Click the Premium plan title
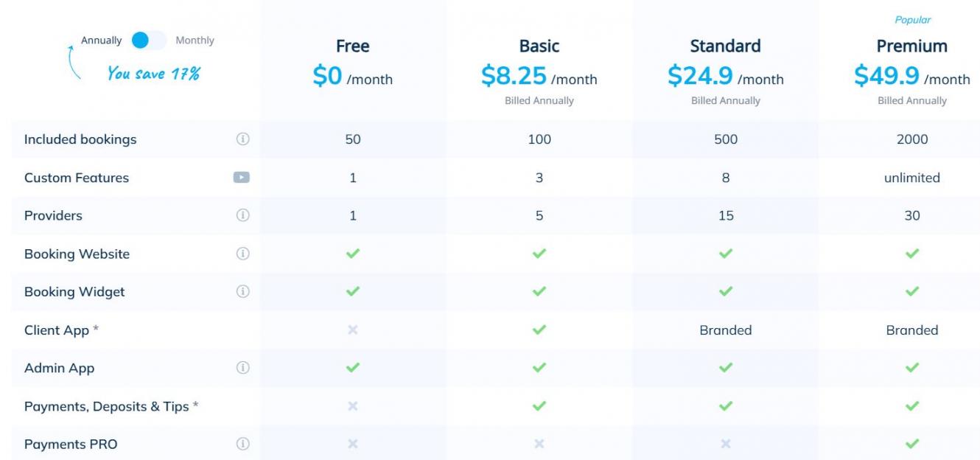 pos(912,46)
